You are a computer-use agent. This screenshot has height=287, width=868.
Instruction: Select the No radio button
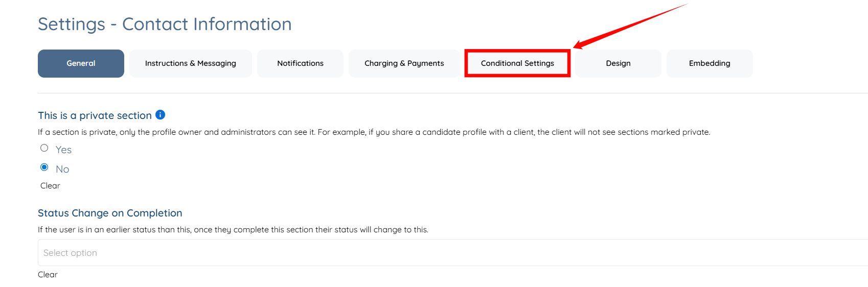(44, 168)
